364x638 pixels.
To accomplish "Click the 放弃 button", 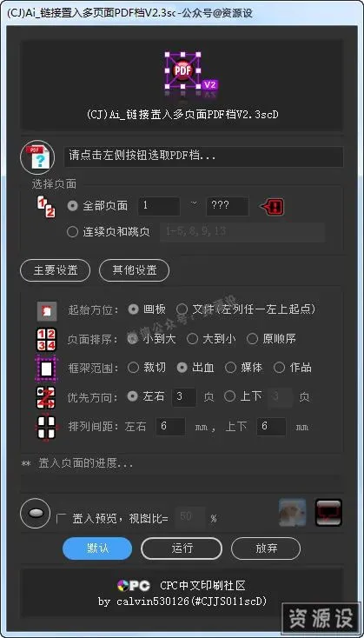I will click(266, 548).
